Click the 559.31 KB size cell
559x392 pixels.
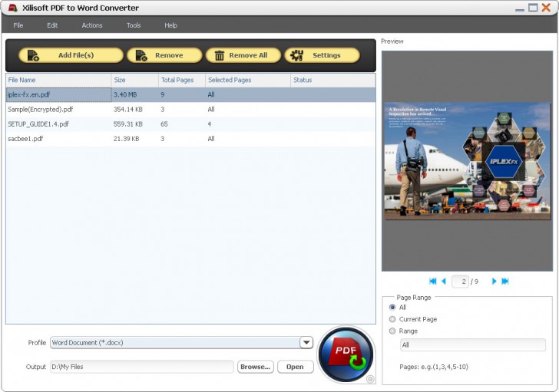[x=128, y=124]
